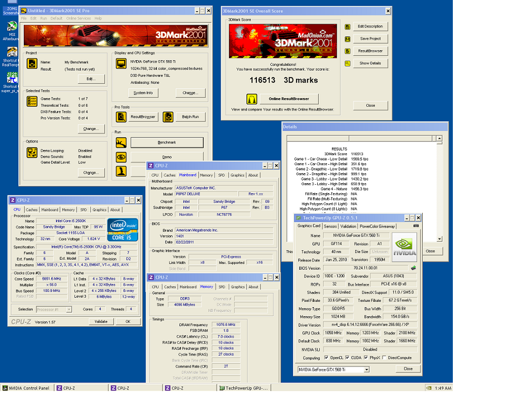The image size is (532, 399).
Task: Click the ResultBrowser icon in score window
Action: (x=347, y=51)
